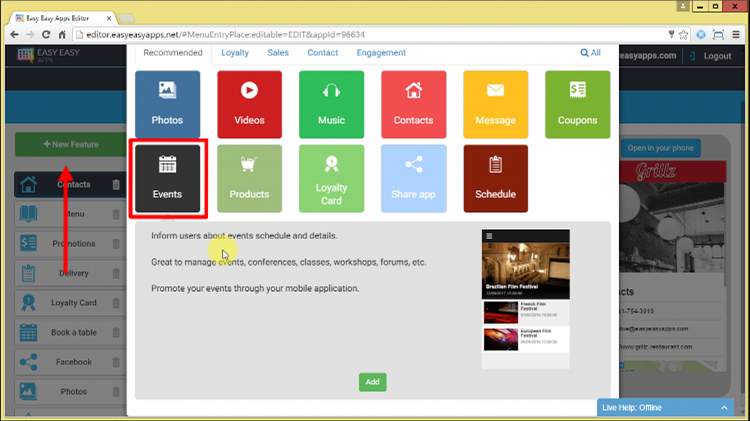Search all features with the All link
The height and width of the screenshot is (421, 750).
click(x=590, y=53)
